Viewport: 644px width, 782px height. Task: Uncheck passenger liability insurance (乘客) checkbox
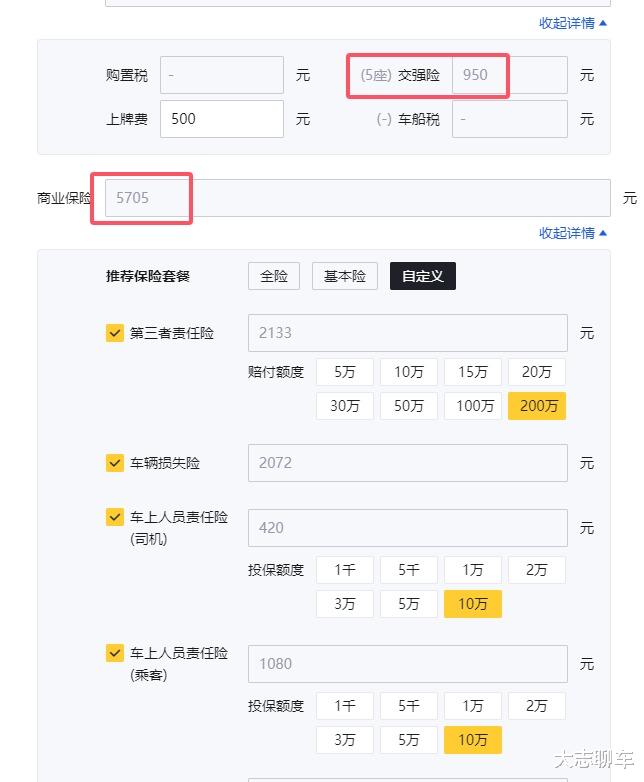click(x=115, y=653)
